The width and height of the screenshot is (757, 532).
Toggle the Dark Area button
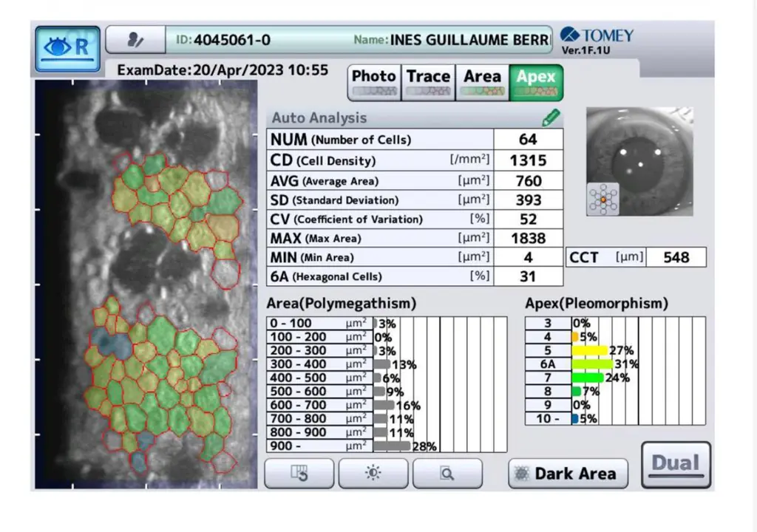point(568,474)
